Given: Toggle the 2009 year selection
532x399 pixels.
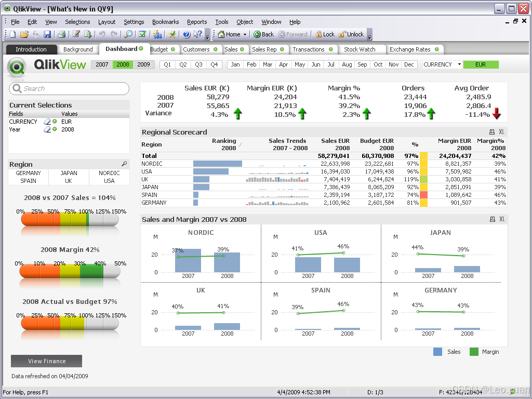Looking at the screenshot, I should coord(143,64).
